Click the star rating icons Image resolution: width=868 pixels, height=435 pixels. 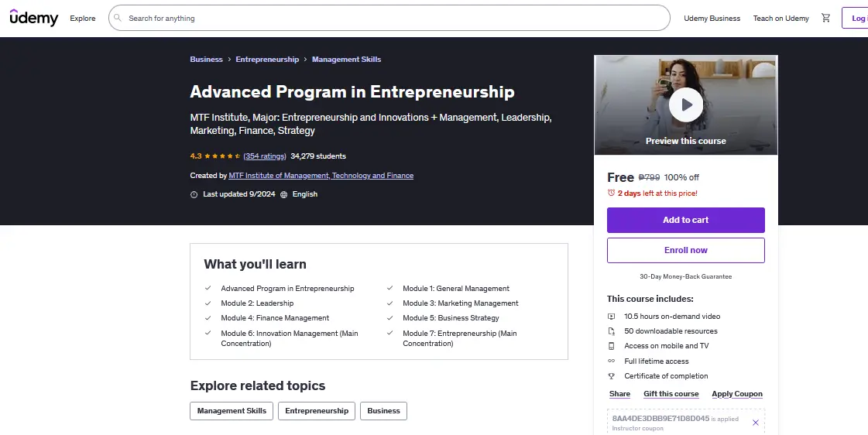(222, 156)
